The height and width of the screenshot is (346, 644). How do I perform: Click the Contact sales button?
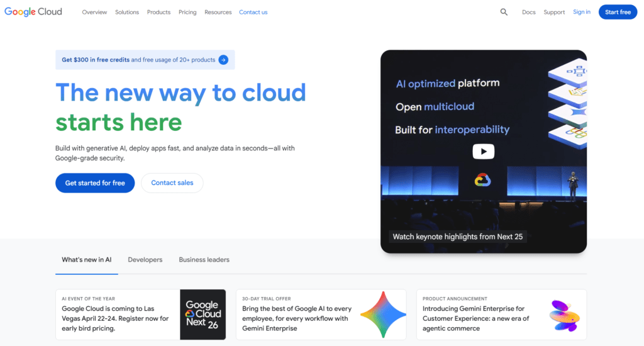point(172,183)
